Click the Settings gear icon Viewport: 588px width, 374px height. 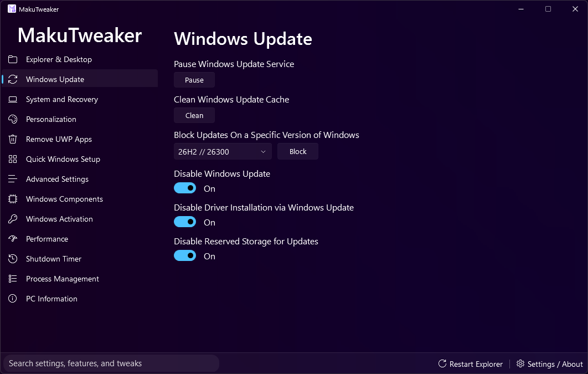point(520,363)
